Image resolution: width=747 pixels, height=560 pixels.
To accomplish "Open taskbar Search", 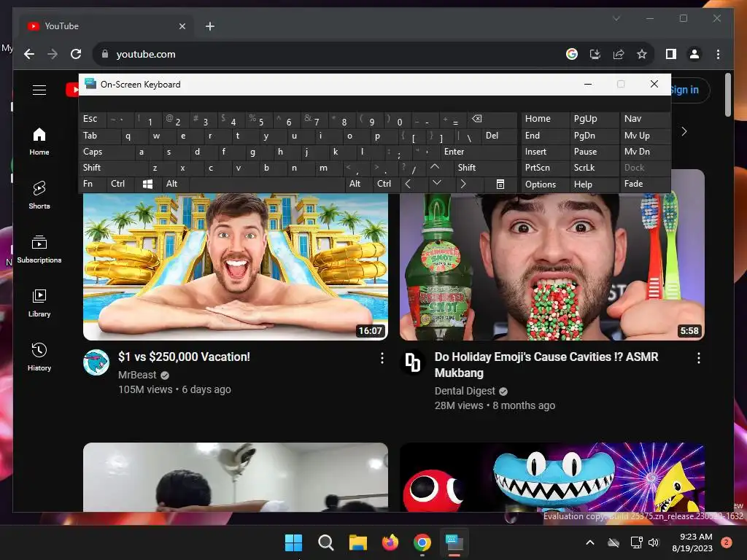I will (x=326, y=542).
